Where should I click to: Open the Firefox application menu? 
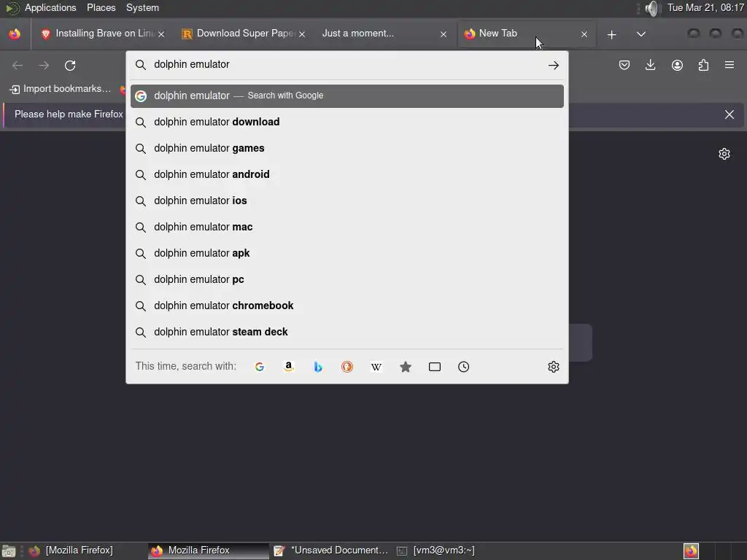pyautogui.click(x=729, y=65)
